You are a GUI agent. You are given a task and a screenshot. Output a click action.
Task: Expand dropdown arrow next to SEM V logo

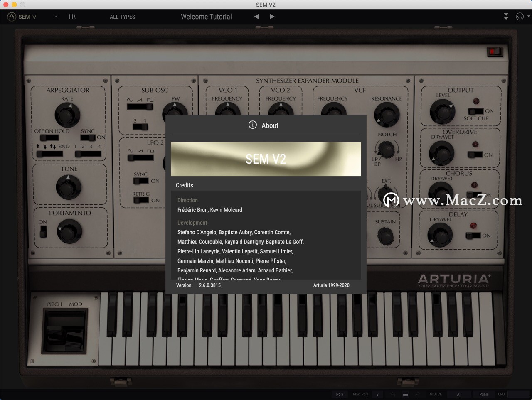click(x=56, y=17)
